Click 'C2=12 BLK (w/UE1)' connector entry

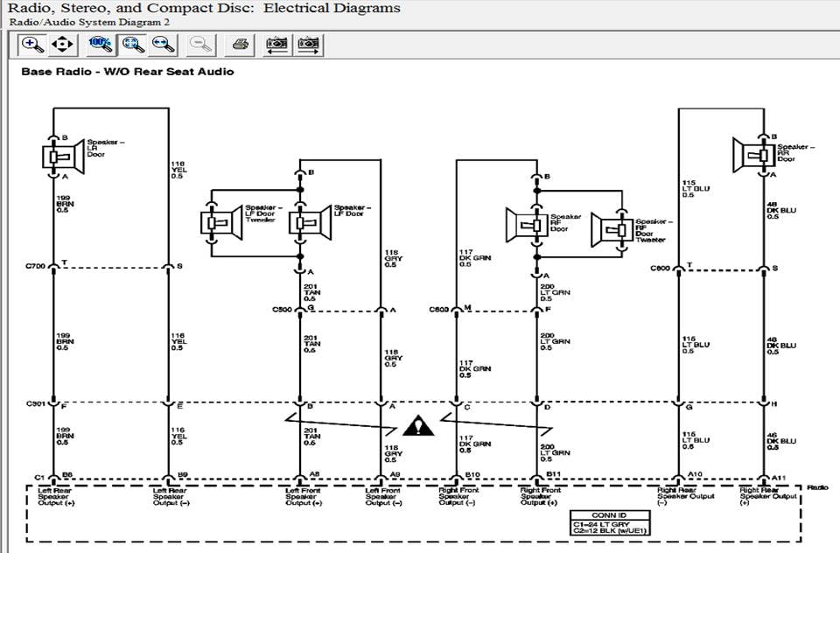(610, 531)
